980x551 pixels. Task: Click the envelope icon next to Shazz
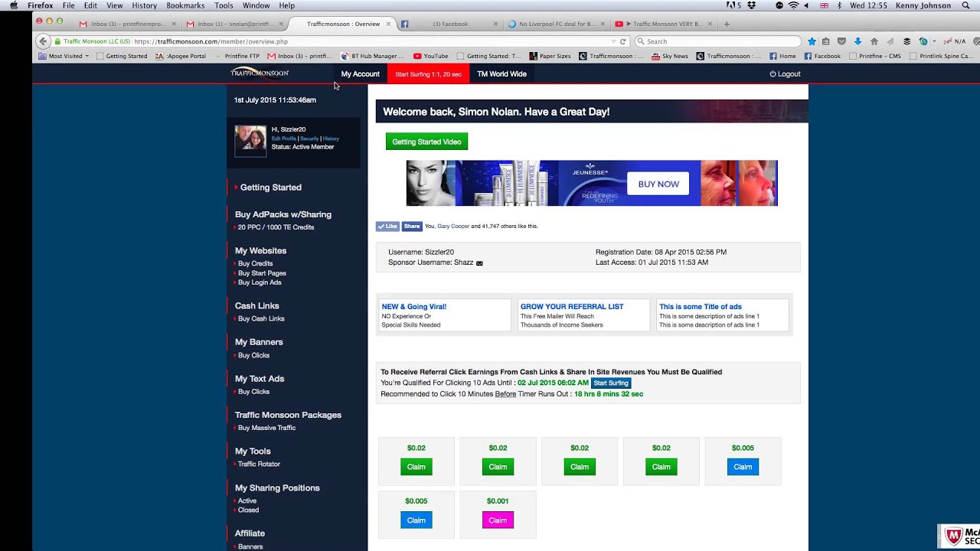tap(479, 263)
